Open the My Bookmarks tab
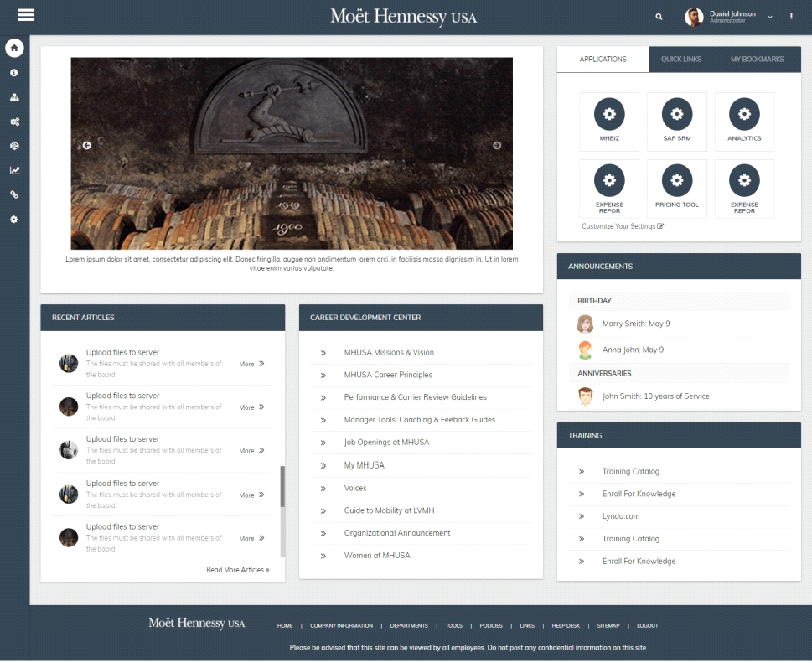Image resolution: width=812 pixels, height=663 pixels. [x=757, y=59]
